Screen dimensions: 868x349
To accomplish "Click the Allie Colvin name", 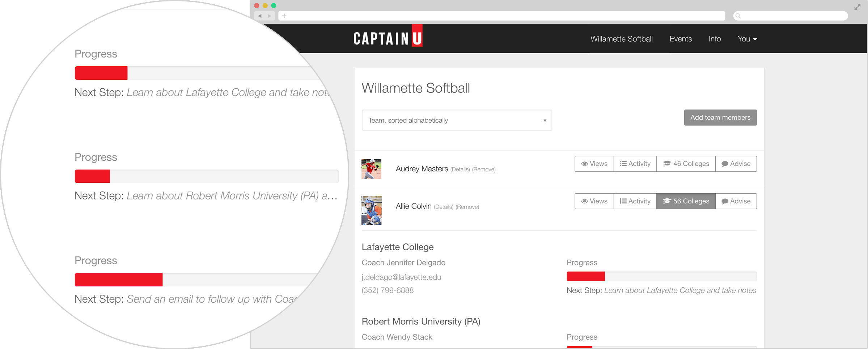I will (x=413, y=206).
